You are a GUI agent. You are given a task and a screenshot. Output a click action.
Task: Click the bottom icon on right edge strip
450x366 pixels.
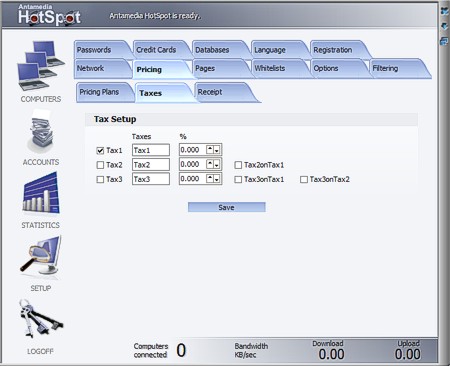[x=444, y=41]
